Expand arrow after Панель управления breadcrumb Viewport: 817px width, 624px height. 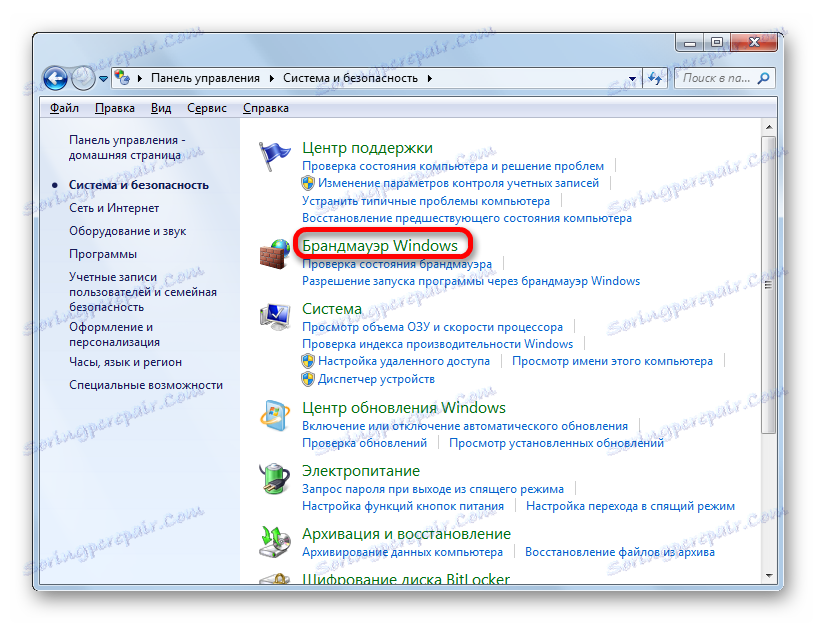tap(271, 79)
